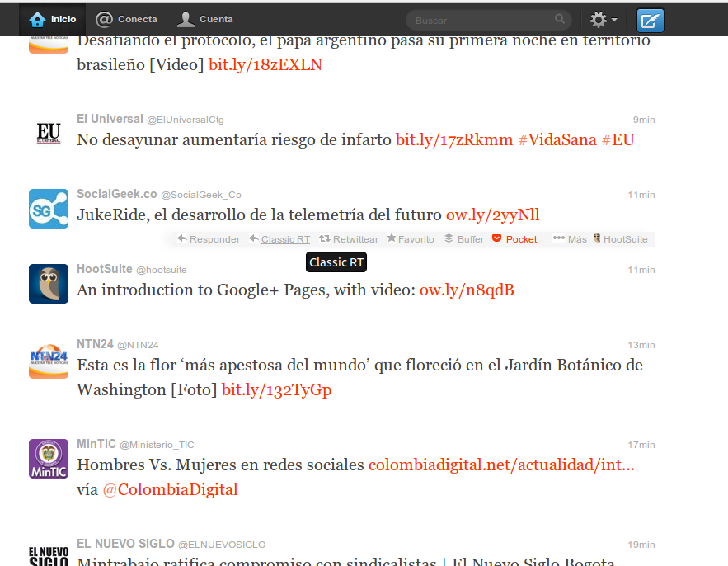Go to the Inicio tab
728x566 pixels.
pos(53,19)
